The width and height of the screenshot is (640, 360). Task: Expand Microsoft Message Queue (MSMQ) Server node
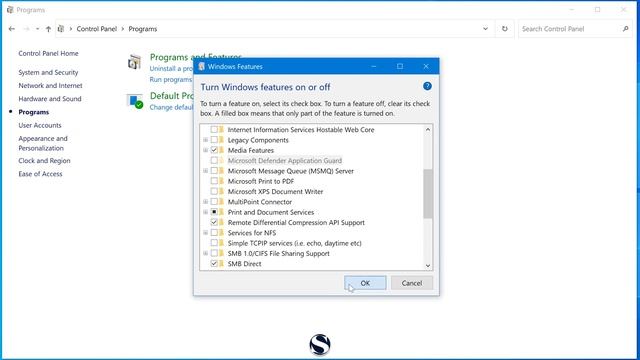(x=206, y=171)
